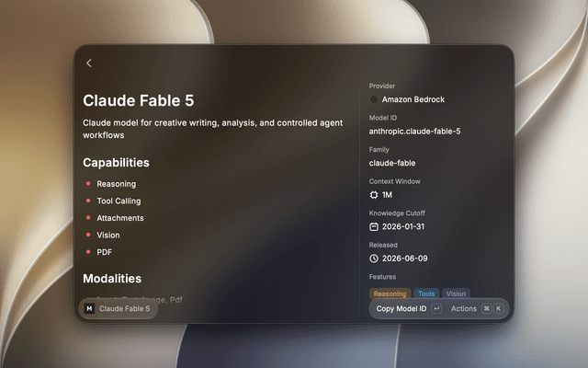Click the context window chip icon

pyautogui.click(x=374, y=195)
